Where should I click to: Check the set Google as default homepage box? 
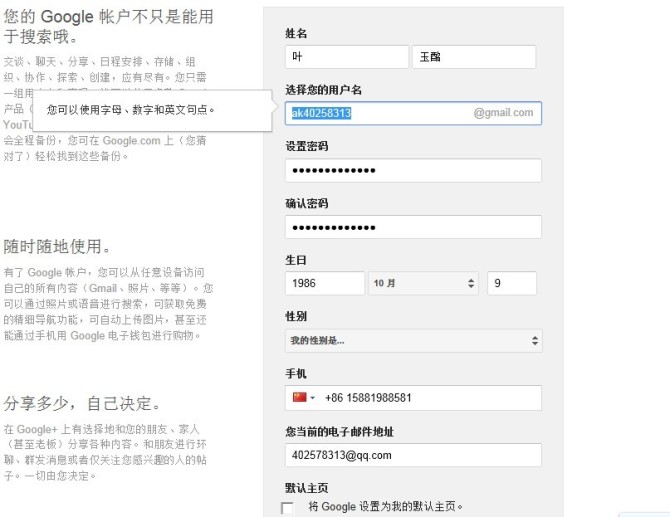[x=288, y=508]
